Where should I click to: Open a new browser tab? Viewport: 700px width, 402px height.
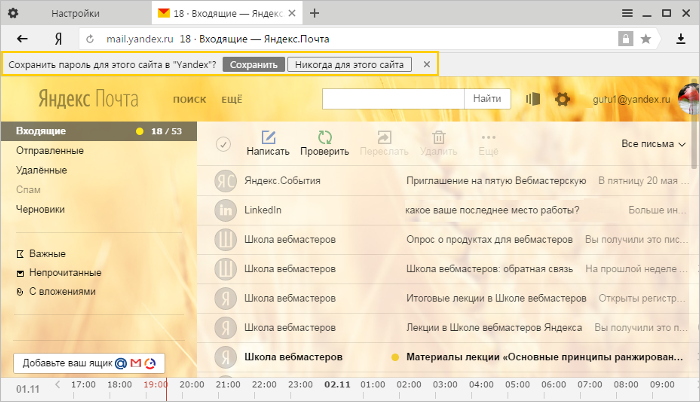[x=314, y=13]
